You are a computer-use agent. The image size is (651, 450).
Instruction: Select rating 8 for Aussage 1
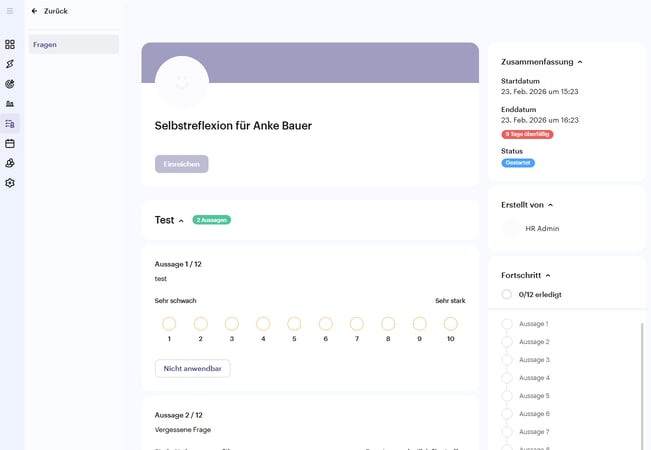[x=388, y=324]
